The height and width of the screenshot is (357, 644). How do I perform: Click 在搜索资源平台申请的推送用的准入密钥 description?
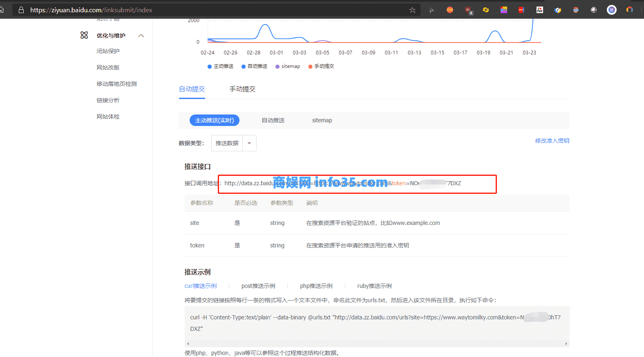pos(358,245)
